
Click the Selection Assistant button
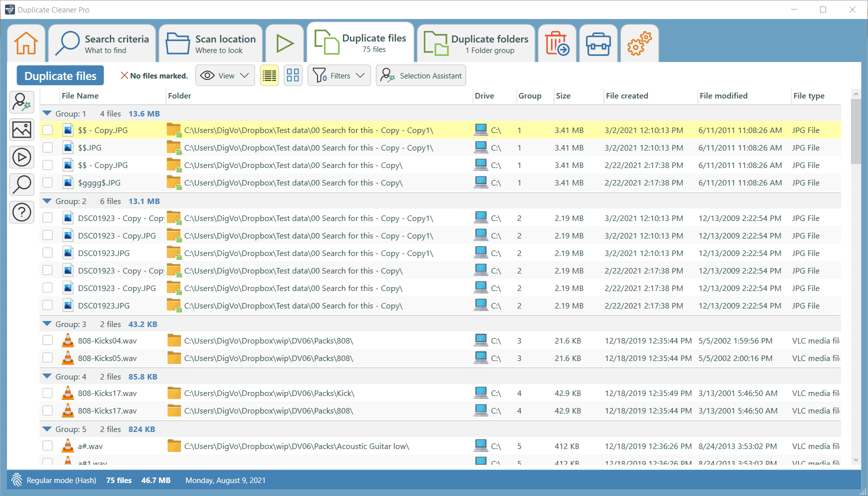click(x=420, y=75)
